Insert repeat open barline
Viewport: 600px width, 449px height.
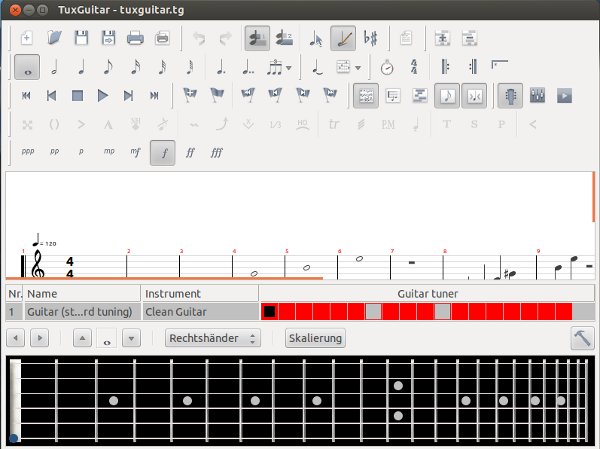tap(445, 67)
